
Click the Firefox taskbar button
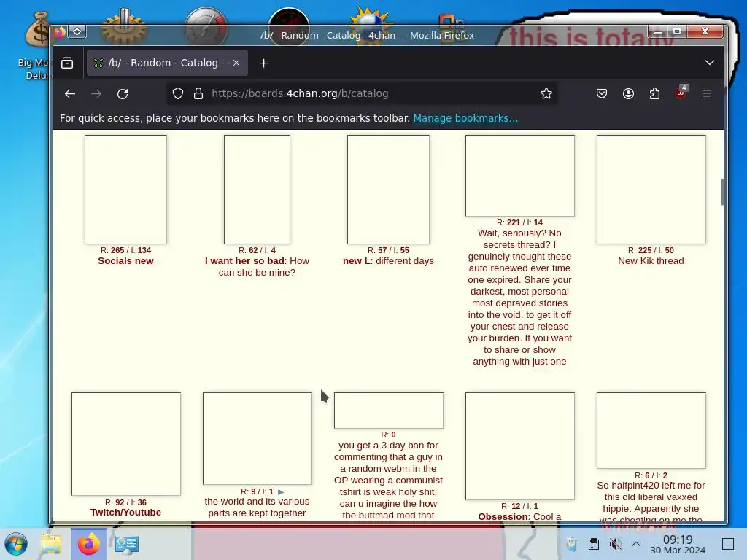tap(88, 544)
